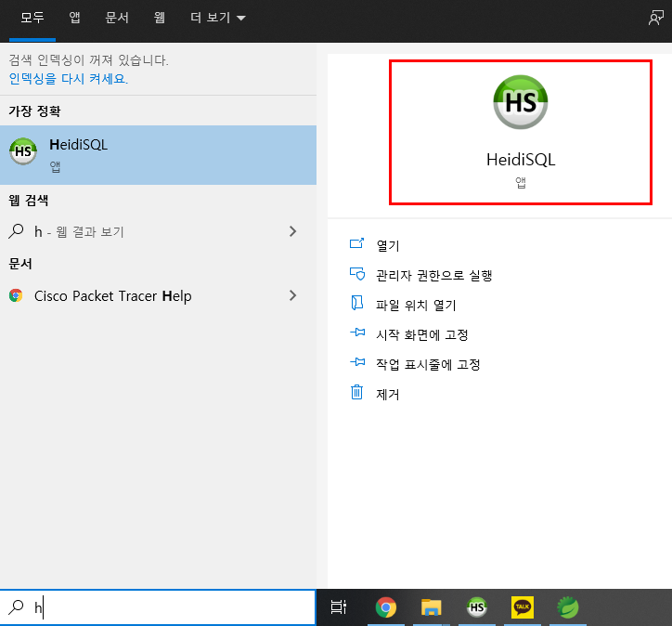Click the trash can icon beside 제거

tap(356, 392)
